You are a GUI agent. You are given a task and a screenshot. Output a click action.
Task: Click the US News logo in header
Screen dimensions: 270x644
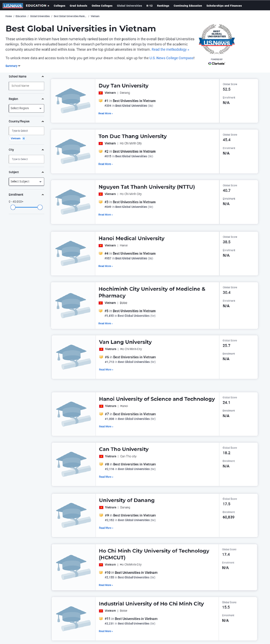12,5
